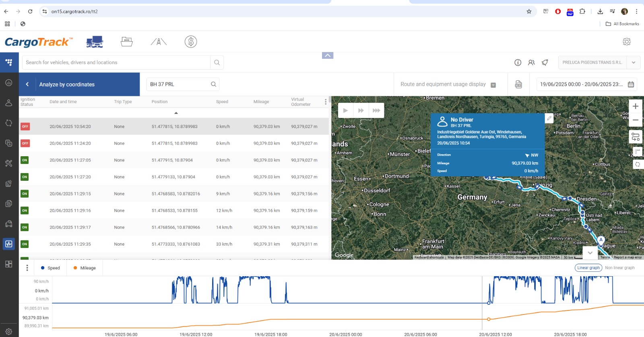Open the road routes icon in header
This screenshot has width=644, height=337.
pyautogui.click(x=159, y=41)
